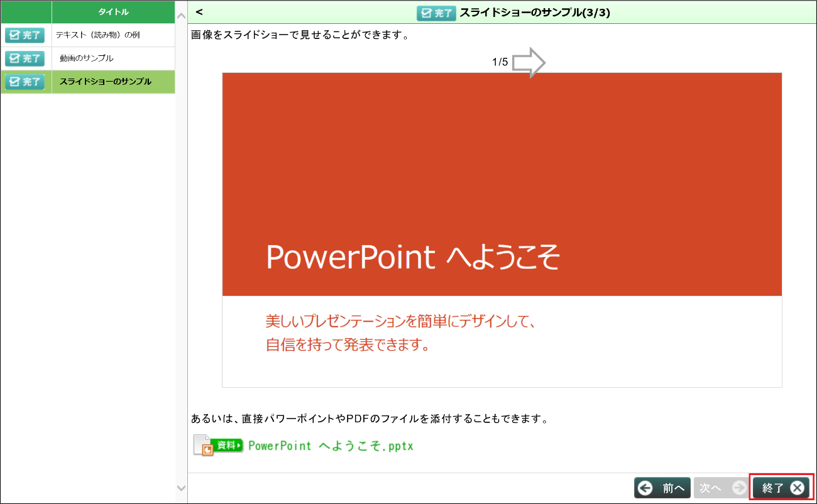Screen dimensions: 817x504
Task: Click the sidebar scrollbar up arrow
Action: point(181,15)
